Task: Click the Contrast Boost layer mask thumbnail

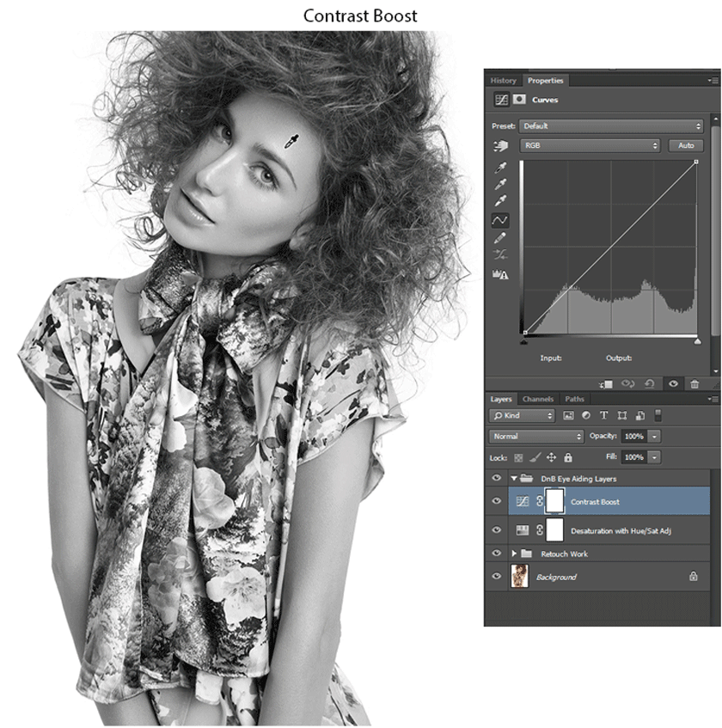Action: (x=555, y=501)
